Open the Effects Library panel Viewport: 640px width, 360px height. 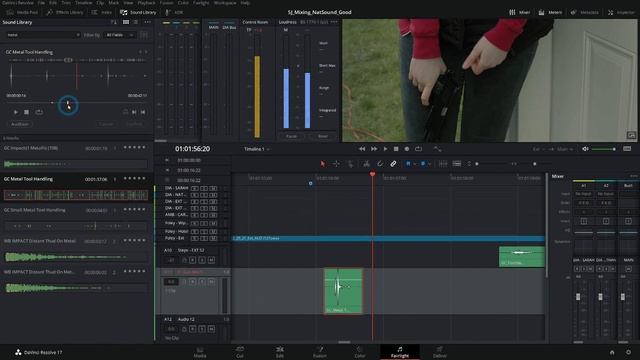point(65,12)
